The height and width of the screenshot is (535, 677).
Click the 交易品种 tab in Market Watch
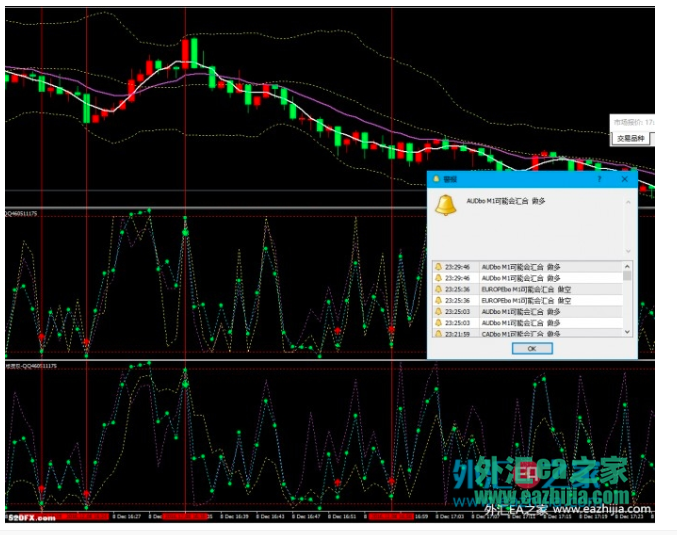pos(630,139)
